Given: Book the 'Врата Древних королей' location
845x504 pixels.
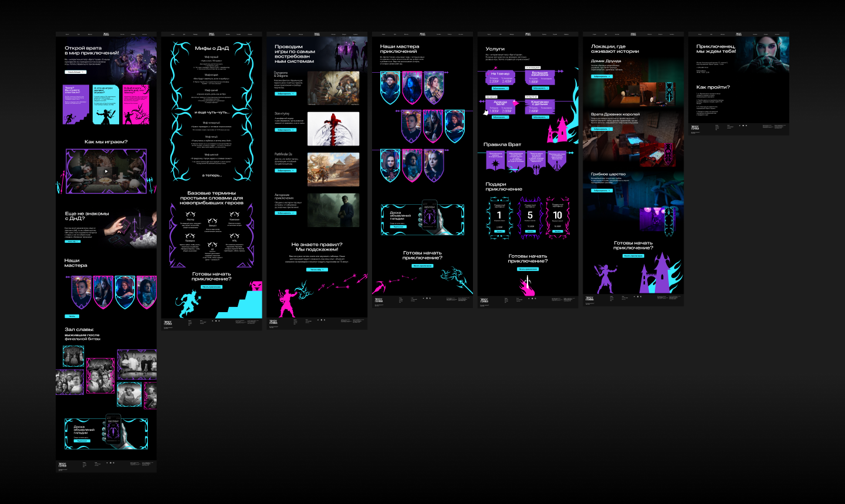Looking at the screenshot, I should pos(601,129).
